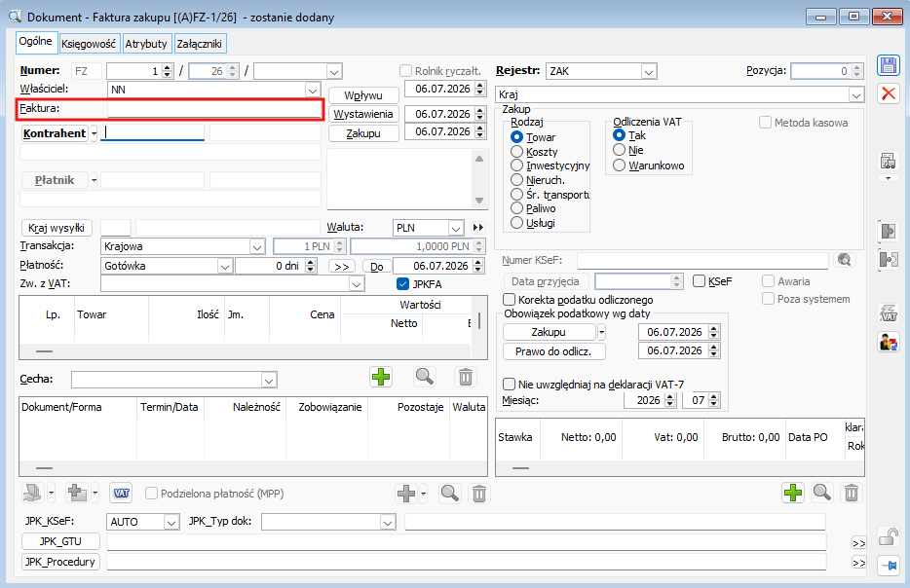Switch to the Księgowość tab
Image resolution: width=910 pixels, height=588 pixels.
point(89,44)
